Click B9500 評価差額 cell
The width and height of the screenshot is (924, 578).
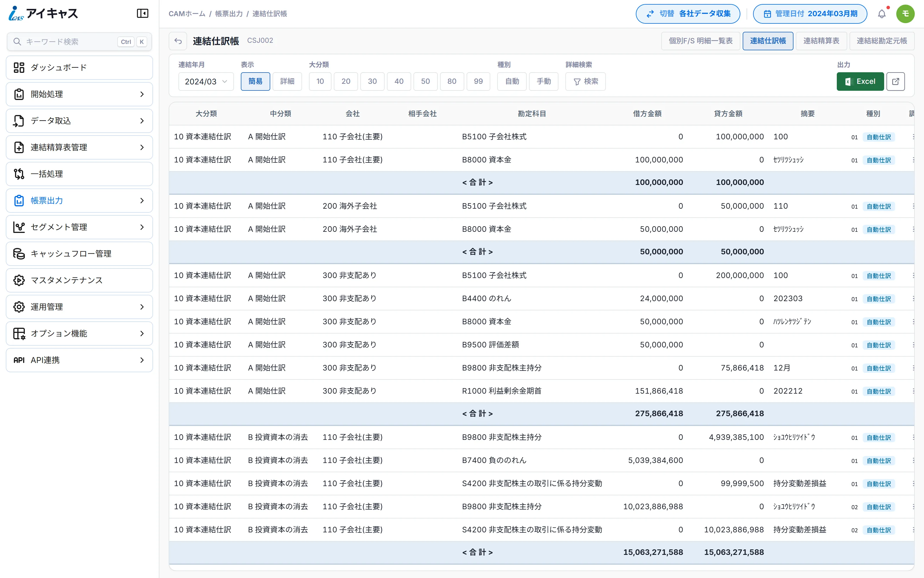[491, 344]
